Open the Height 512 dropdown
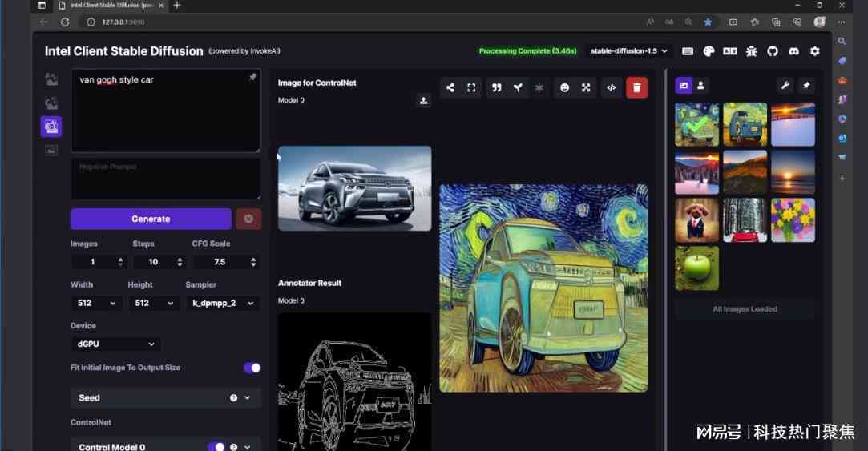Image resolution: width=868 pixels, height=451 pixels. [x=155, y=303]
